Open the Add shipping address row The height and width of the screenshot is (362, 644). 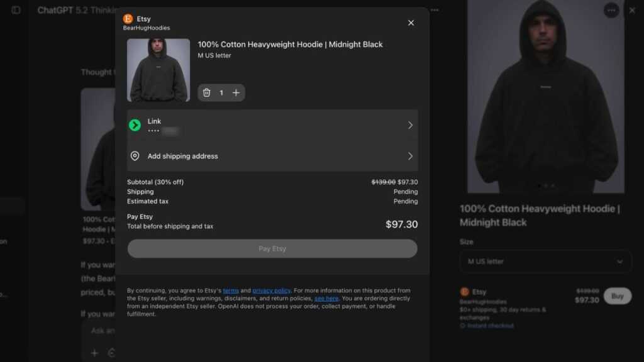click(x=272, y=156)
